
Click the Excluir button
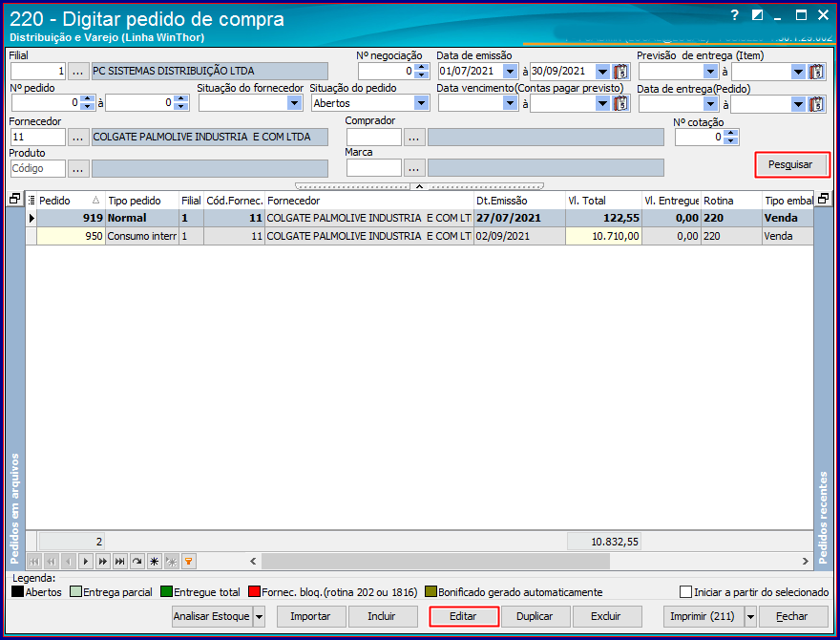pos(606,616)
